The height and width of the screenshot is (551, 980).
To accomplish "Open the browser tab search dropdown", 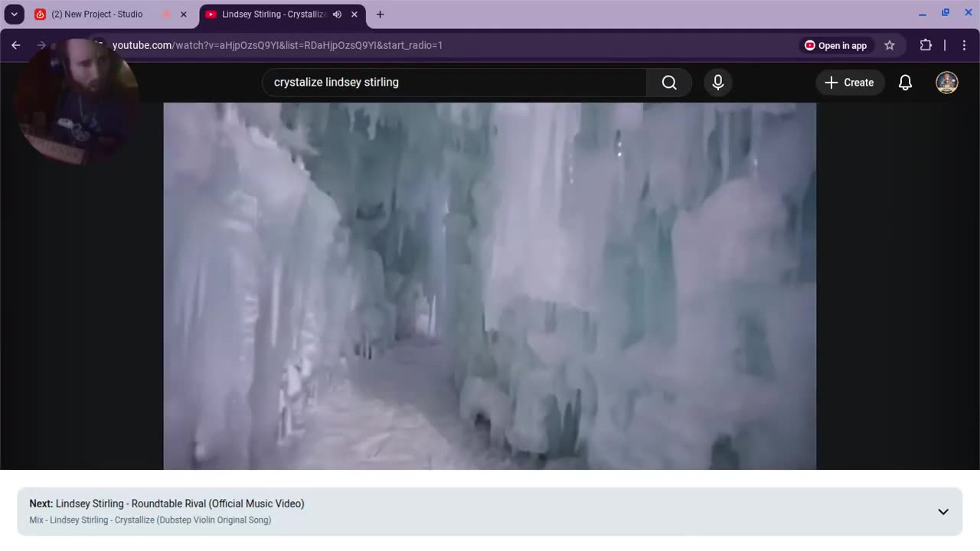I will tap(14, 14).
